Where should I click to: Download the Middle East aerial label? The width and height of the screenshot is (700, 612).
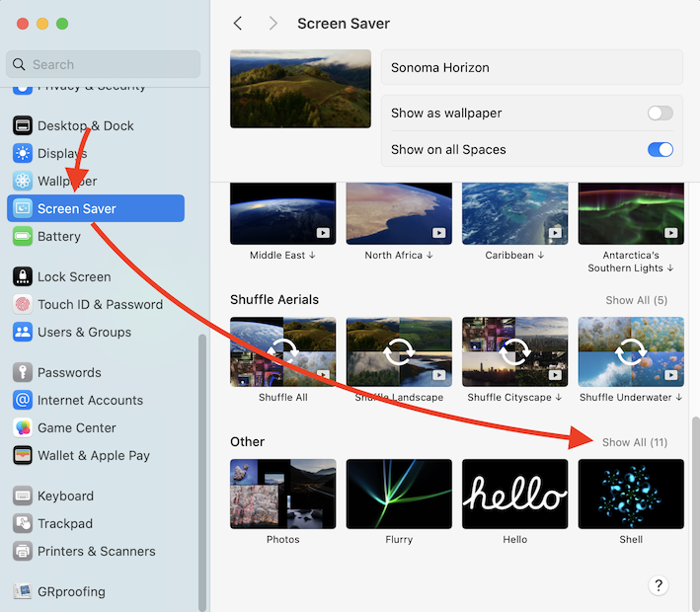tap(282, 255)
